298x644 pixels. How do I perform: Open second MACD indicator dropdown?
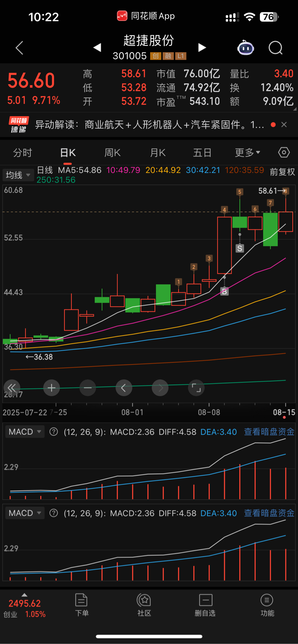click(x=25, y=513)
